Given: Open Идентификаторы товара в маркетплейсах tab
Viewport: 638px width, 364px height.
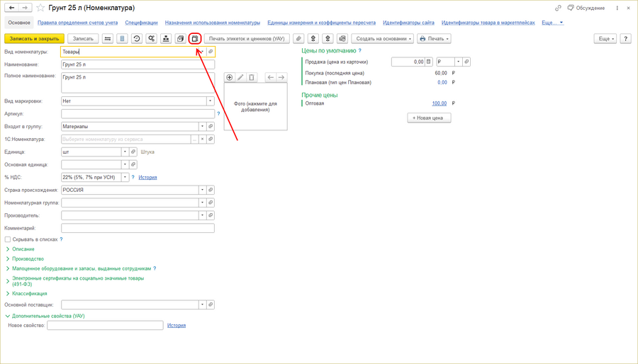Looking at the screenshot, I should point(488,23).
